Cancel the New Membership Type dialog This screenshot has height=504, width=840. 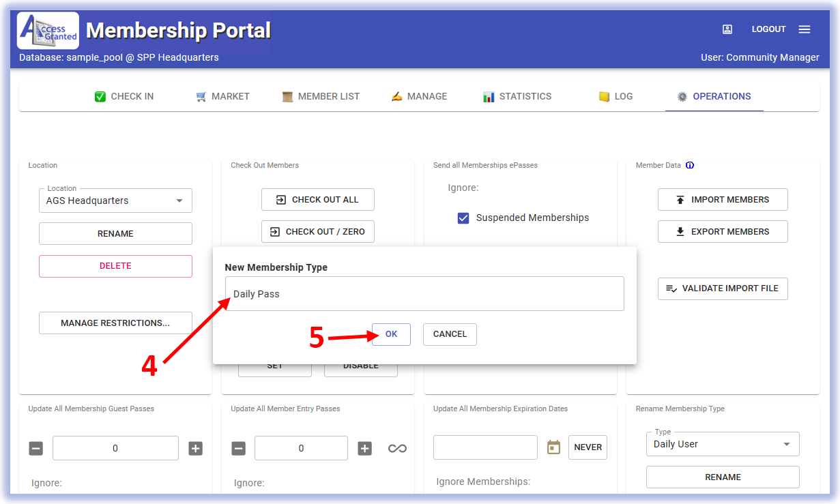pyautogui.click(x=450, y=334)
